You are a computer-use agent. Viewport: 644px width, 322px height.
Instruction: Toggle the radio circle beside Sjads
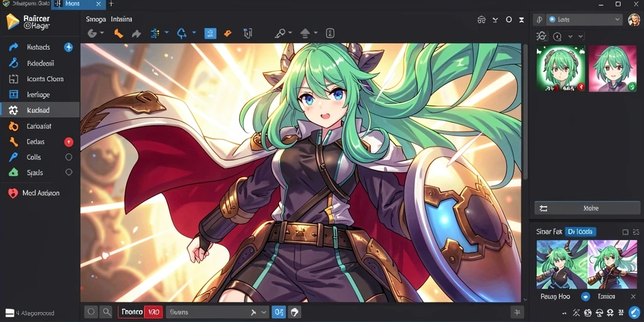[x=69, y=172]
